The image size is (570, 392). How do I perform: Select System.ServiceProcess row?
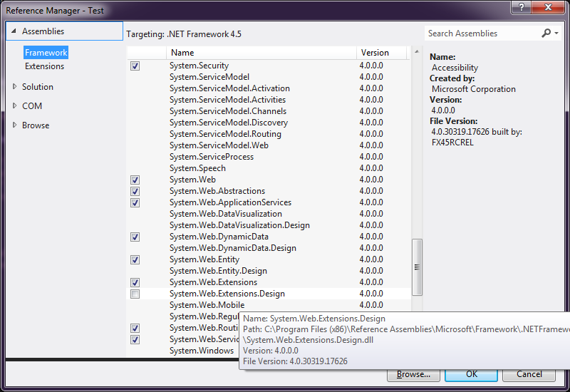pos(269,157)
